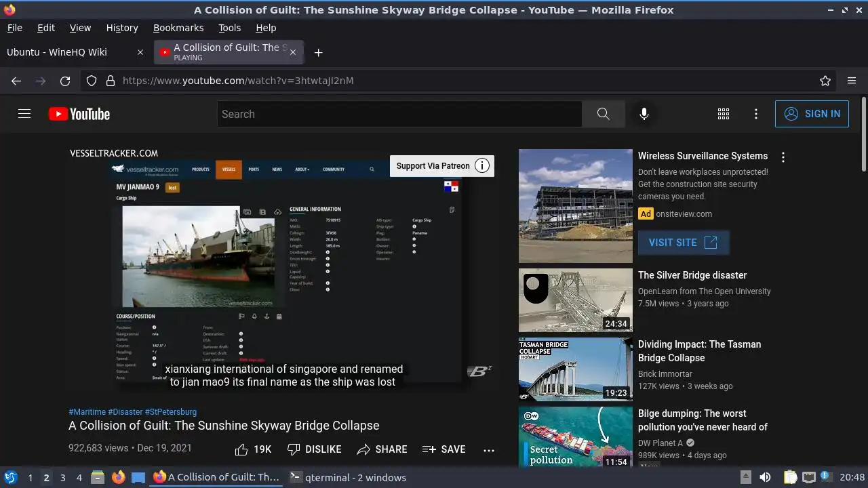The image size is (868, 488).
Task: Open the Edit menu
Action: [46, 28]
